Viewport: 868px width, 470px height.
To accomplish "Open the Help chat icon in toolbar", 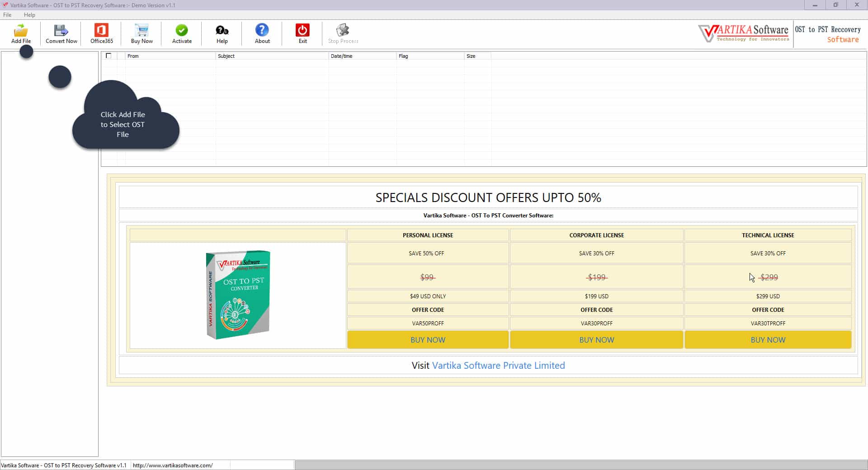I will pos(222,30).
